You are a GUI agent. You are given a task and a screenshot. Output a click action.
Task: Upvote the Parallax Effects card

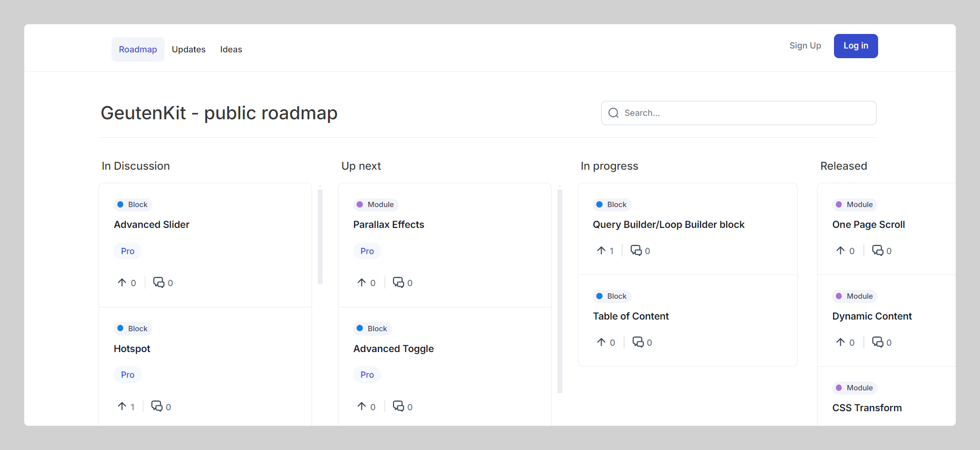(362, 283)
